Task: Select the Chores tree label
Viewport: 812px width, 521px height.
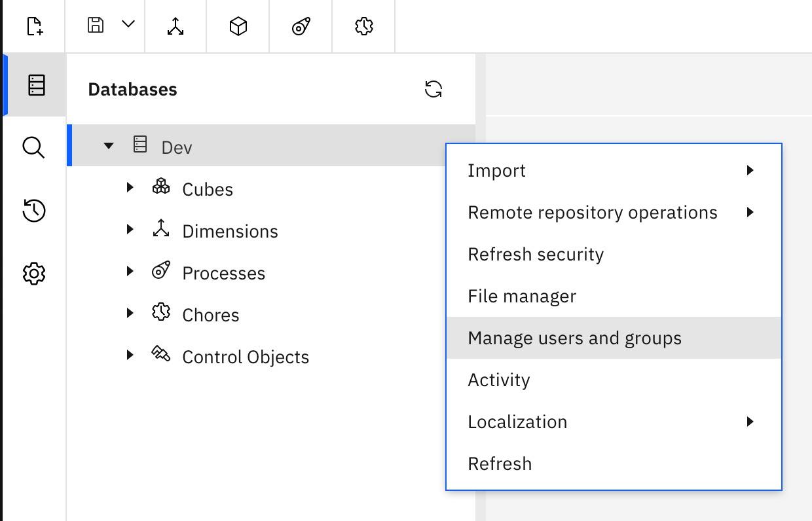Action: pos(211,315)
